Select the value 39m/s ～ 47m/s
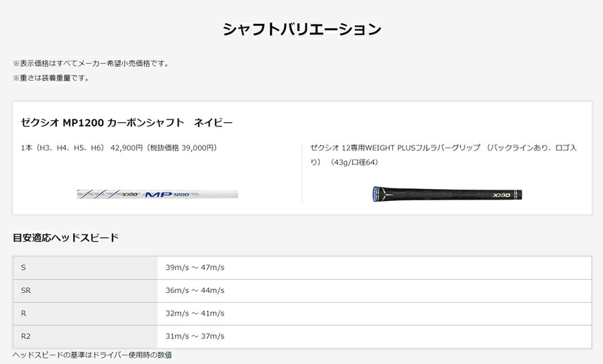Image resolution: width=603 pixels, height=364 pixels. point(195,268)
